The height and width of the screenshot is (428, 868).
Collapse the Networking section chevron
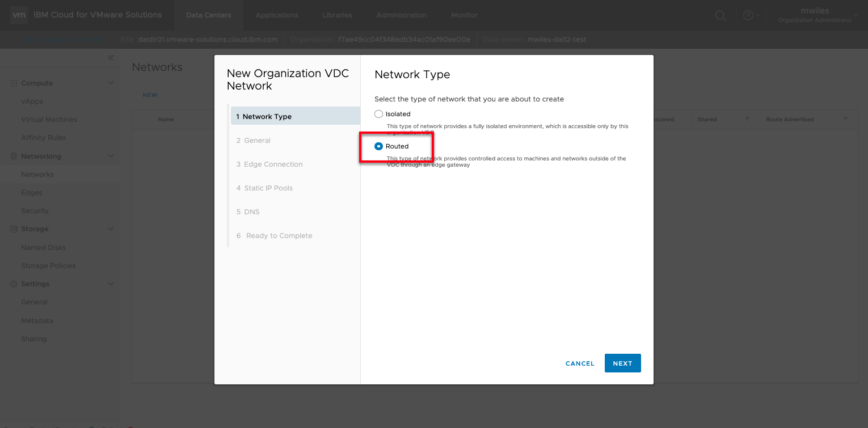click(111, 156)
